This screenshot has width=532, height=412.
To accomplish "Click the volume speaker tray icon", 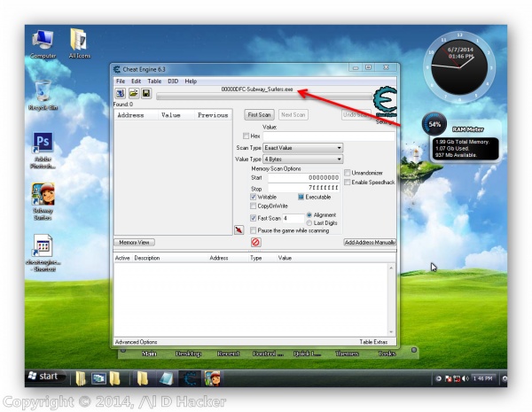I will point(465,378).
